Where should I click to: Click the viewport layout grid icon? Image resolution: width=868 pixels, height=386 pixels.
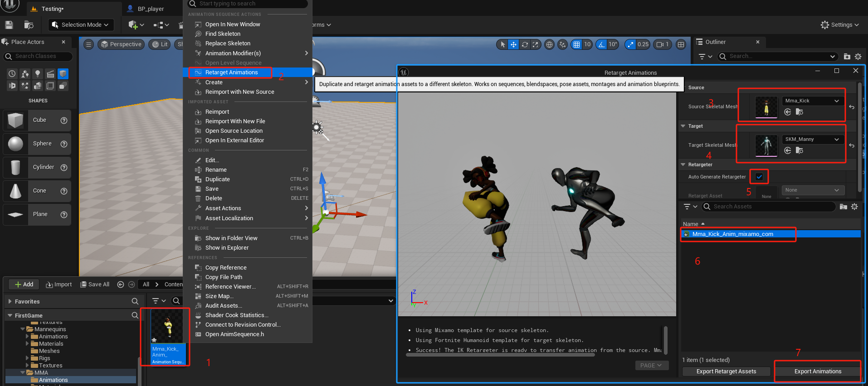pyautogui.click(x=681, y=44)
